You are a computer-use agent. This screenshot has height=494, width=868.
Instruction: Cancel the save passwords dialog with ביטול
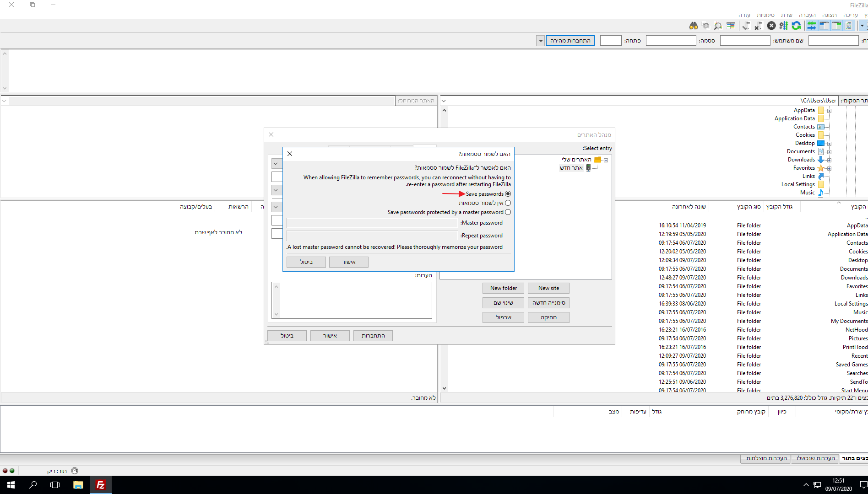(306, 262)
